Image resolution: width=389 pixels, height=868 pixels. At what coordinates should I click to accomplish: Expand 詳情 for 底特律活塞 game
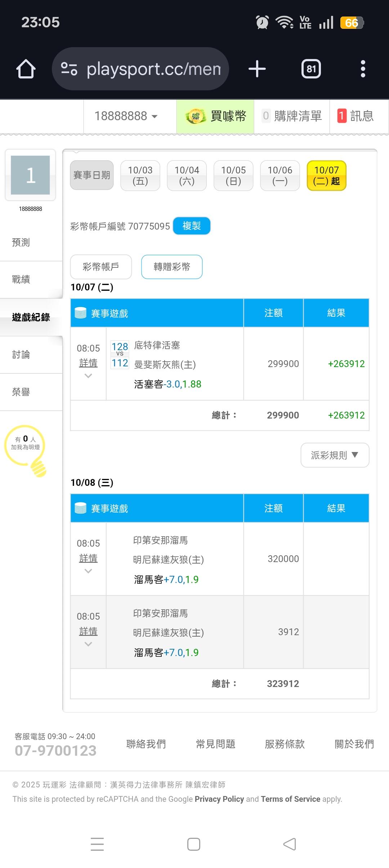(x=88, y=363)
